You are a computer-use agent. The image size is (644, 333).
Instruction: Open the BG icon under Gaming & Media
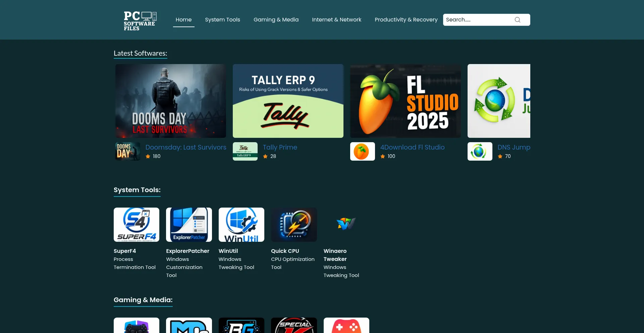[x=241, y=325]
